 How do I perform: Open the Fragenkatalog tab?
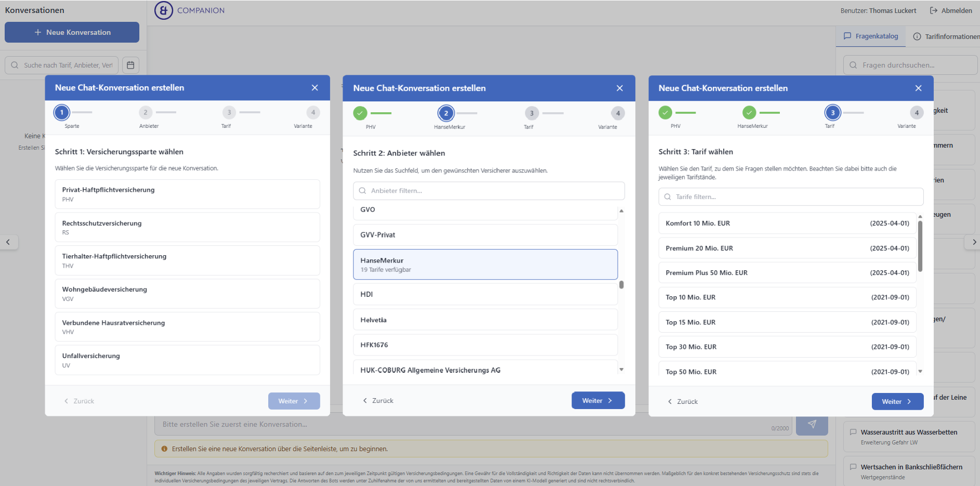tap(871, 36)
